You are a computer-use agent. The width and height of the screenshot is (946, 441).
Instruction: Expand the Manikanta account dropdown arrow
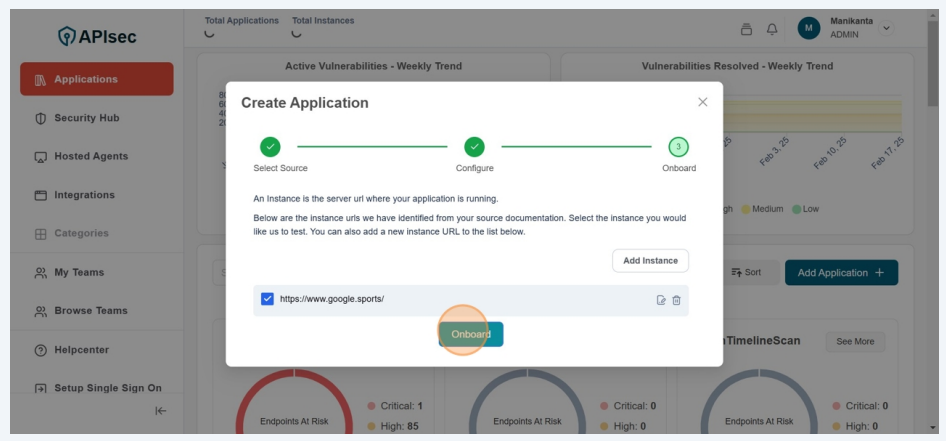[x=886, y=28]
